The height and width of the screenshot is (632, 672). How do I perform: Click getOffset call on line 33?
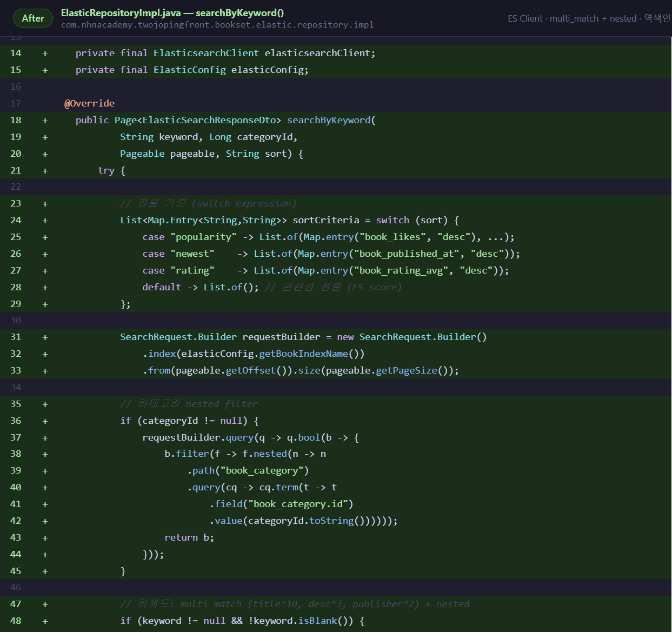click(251, 370)
